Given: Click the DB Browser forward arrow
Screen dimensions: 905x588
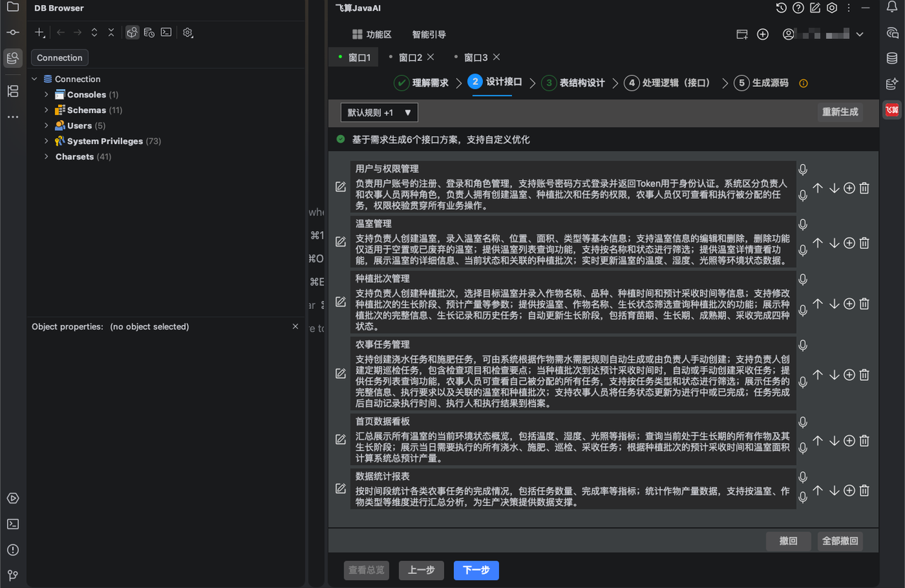Looking at the screenshot, I should 78,33.
